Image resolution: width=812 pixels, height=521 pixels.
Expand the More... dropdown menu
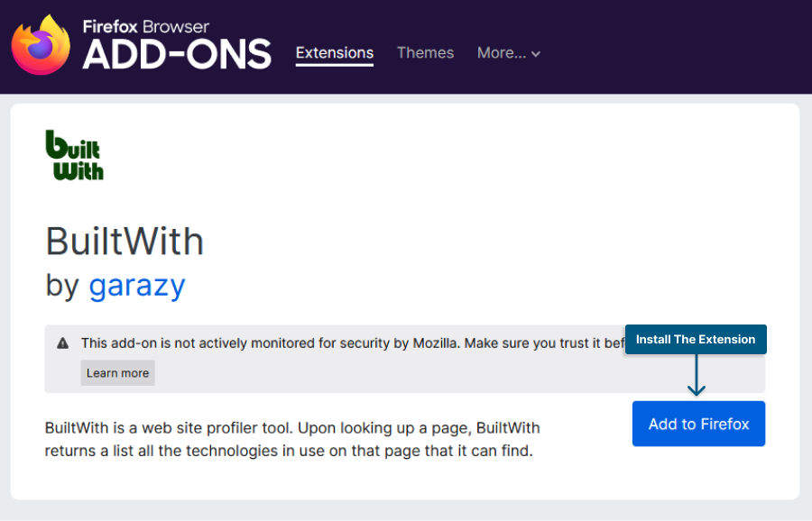click(509, 53)
